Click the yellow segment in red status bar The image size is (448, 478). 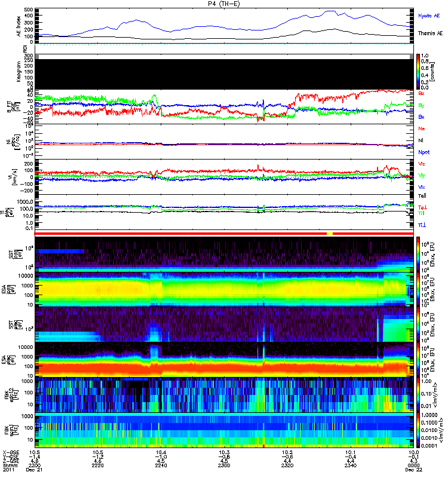pos(330,234)
